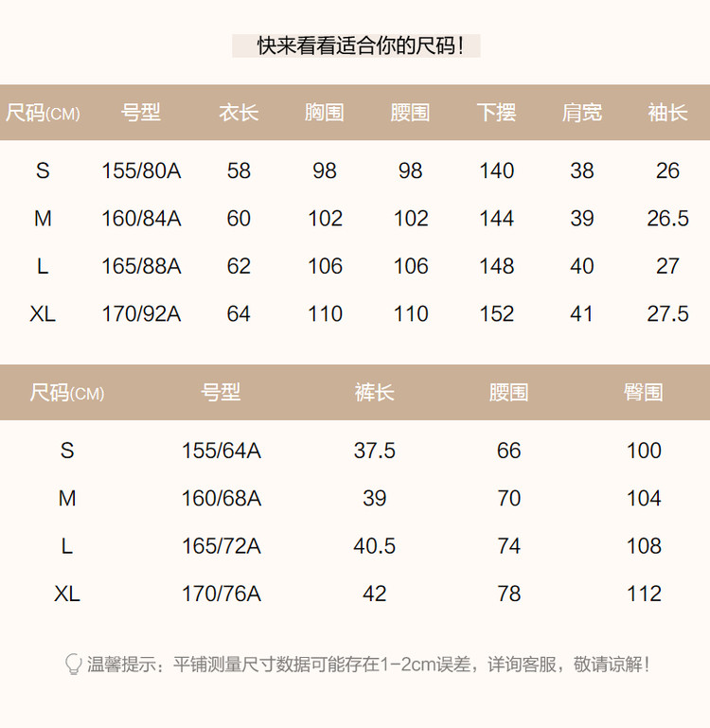Select the 臀围 column header
710x728 pixels.
pyautogui.click(x=643, y=393)
